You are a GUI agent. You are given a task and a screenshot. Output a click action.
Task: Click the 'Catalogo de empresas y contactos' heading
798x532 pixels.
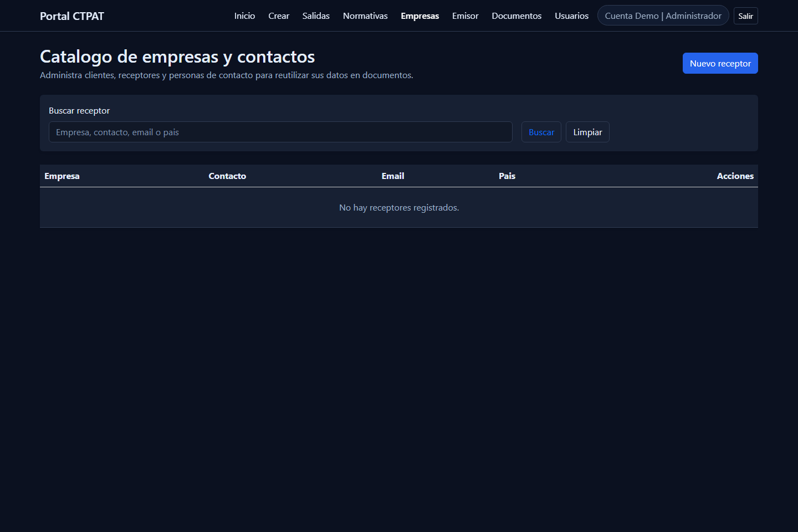click(x=177, y=57)
